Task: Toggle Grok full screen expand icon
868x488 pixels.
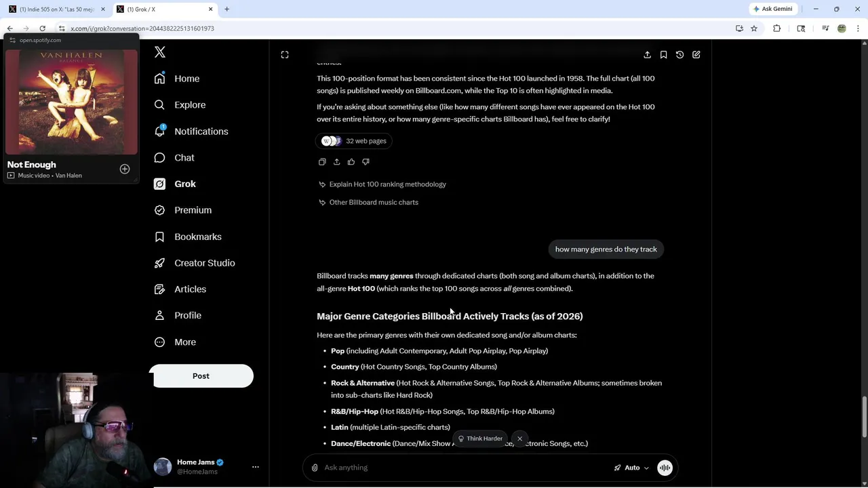Action: pyautogui.click(x=285, y=55)
